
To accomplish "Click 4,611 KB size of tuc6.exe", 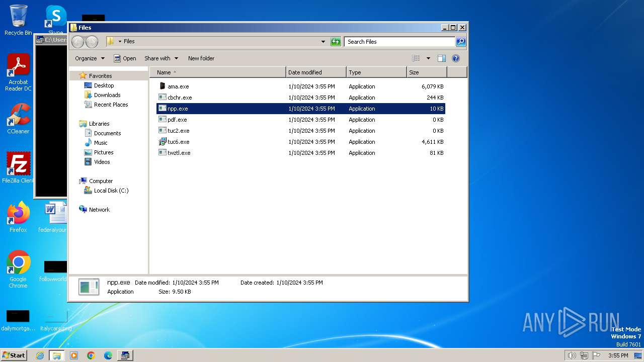I will [x=433, y=142].
